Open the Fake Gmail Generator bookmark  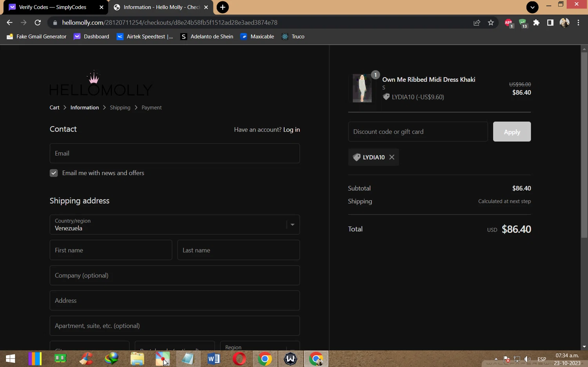(x=36, y=36)
